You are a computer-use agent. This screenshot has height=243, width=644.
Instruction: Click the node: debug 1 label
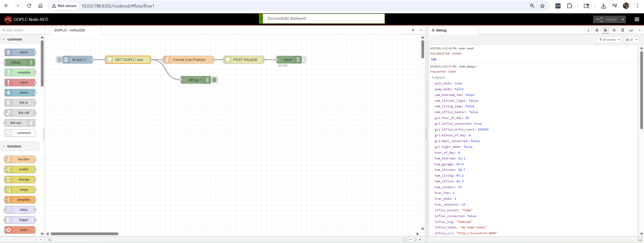click(468, 66)
